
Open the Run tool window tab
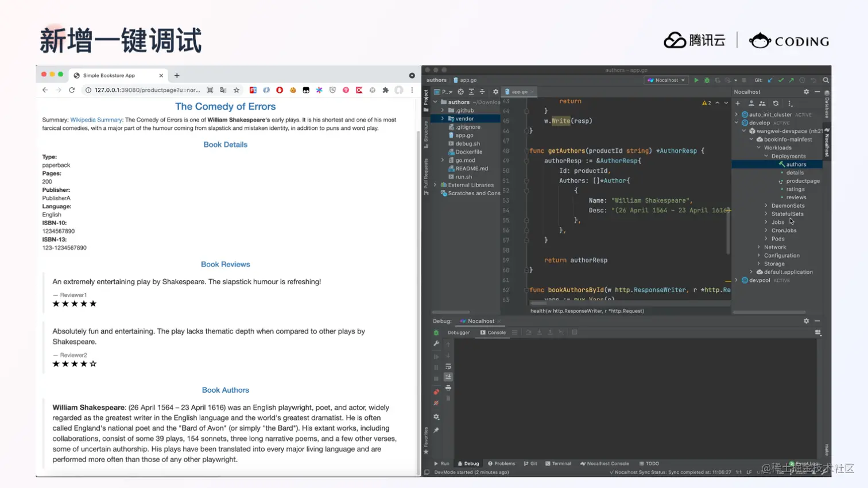point(442,463)
